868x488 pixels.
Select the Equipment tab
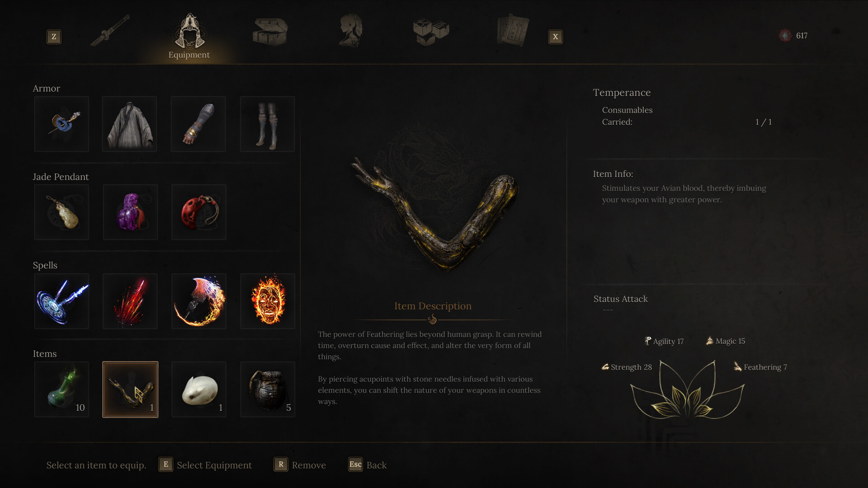(189, 36)
